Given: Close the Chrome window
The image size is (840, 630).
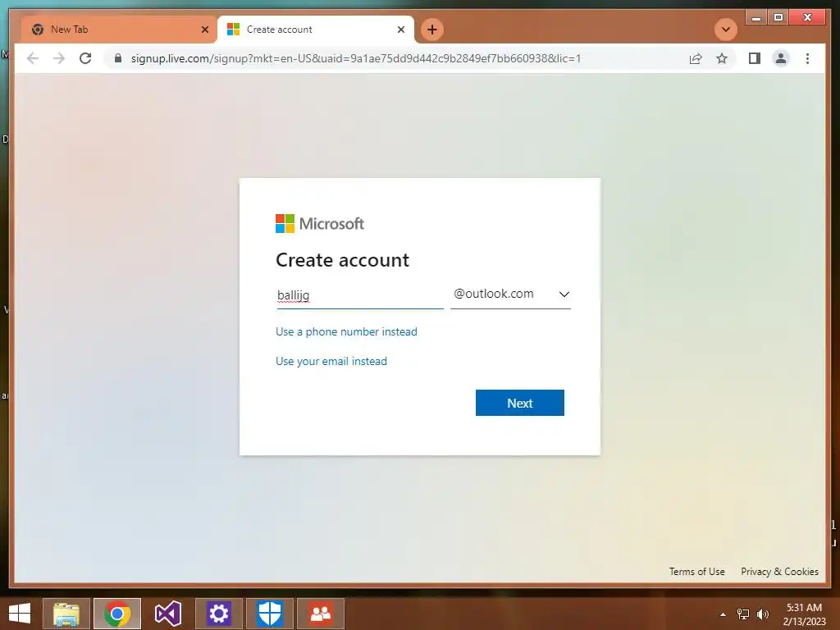Looking at the screenshot, I should (808, 18).
